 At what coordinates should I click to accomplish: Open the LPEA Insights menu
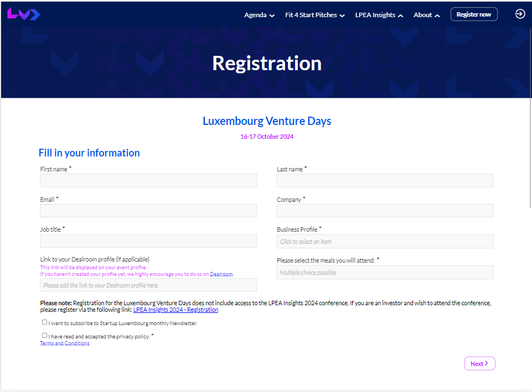coord(379,15)
